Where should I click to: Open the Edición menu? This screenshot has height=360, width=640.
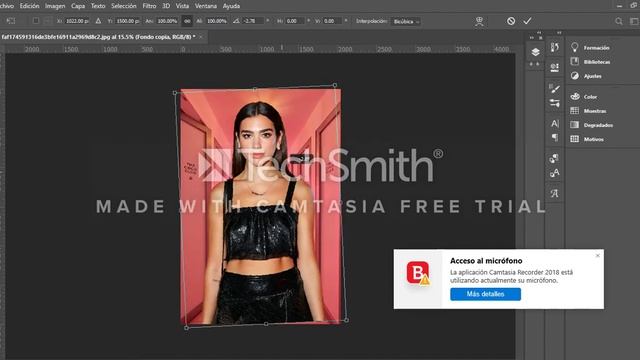[x=29, y=6]
